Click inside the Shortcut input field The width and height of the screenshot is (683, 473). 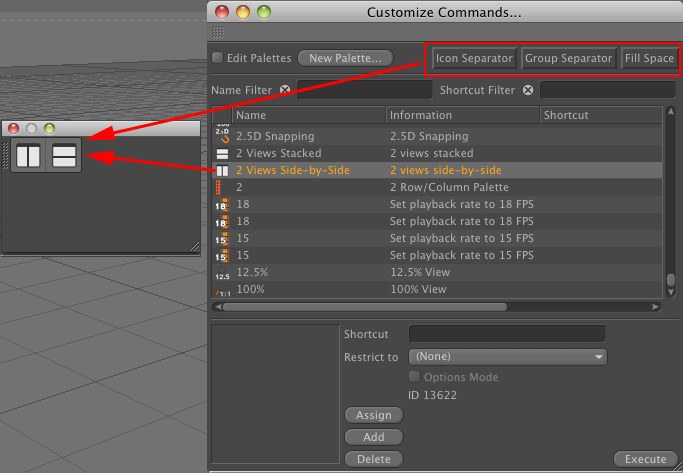pos(507,334)
